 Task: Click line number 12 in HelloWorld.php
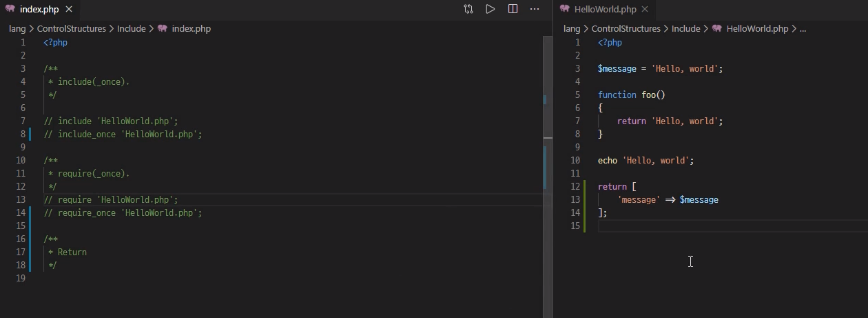[575, 187]
